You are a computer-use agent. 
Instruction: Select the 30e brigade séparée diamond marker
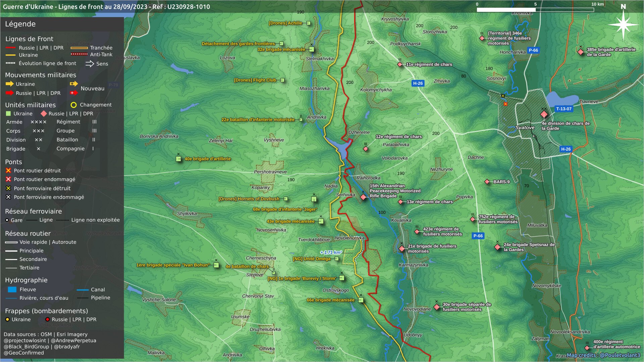pos(437,307)
